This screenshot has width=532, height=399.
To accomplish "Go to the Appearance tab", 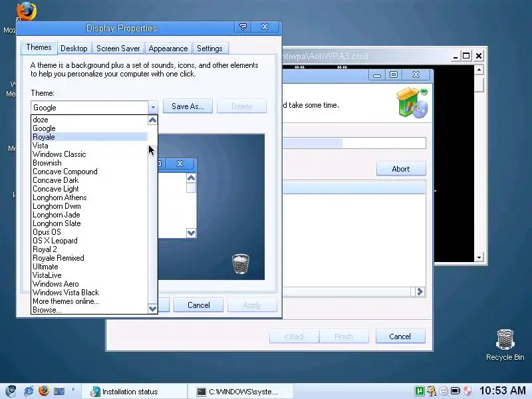I will [x=168, y=49].
